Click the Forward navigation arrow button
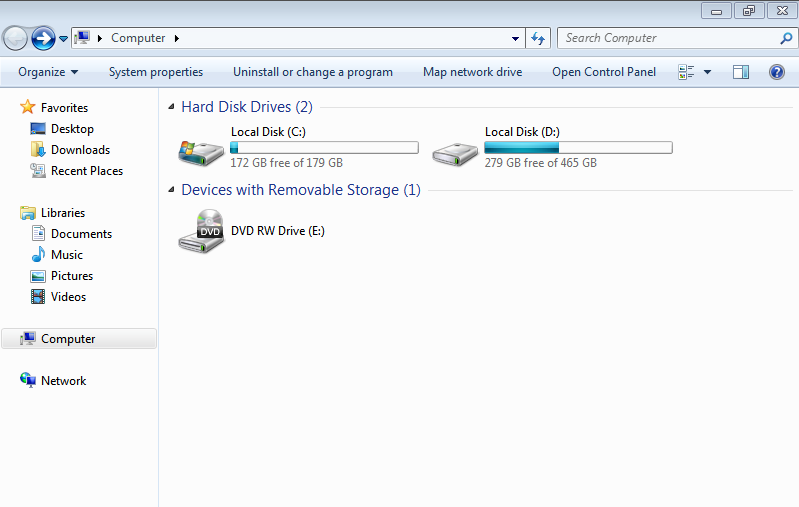 click(43, 38)
